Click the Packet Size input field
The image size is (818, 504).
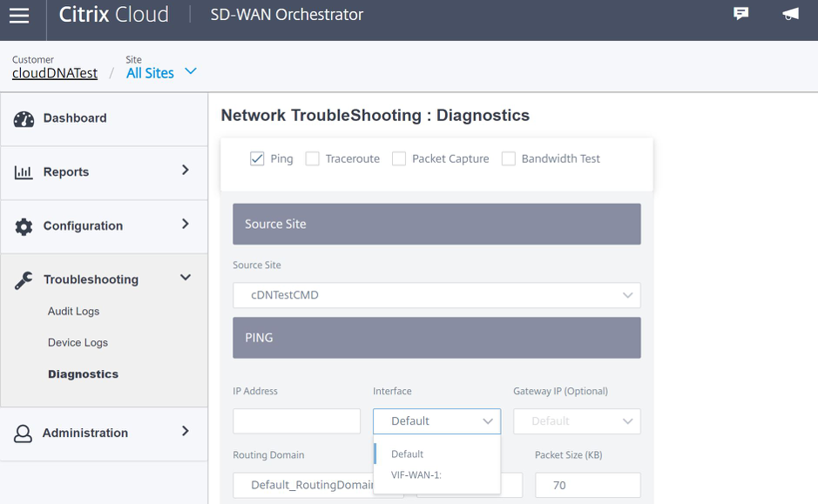click(x=588, y=485)
